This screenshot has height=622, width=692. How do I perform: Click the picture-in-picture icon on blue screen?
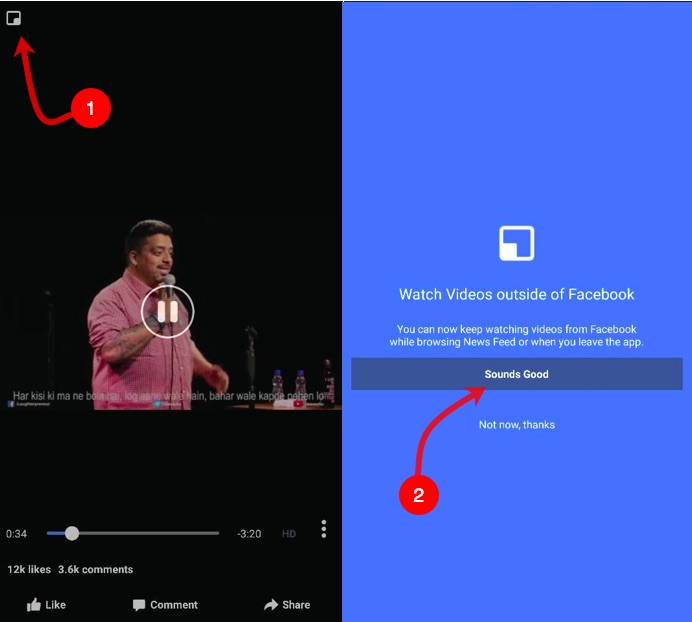[516, 243]
